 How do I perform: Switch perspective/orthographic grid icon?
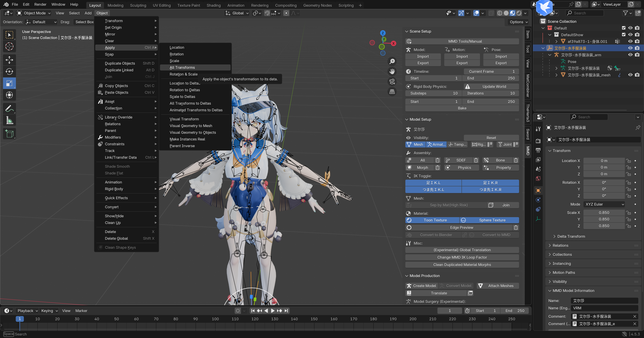pyautogui.click(x=392, y=92)
